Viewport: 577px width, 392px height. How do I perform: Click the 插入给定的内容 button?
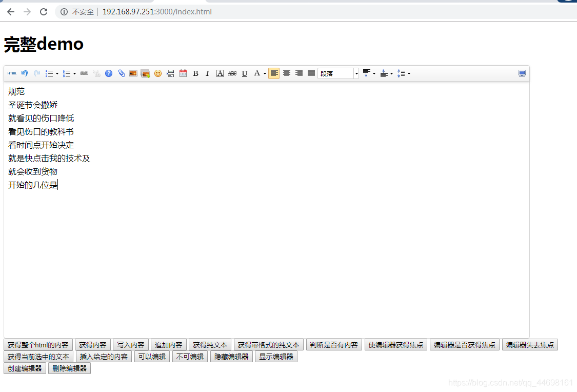click(104, 357)
